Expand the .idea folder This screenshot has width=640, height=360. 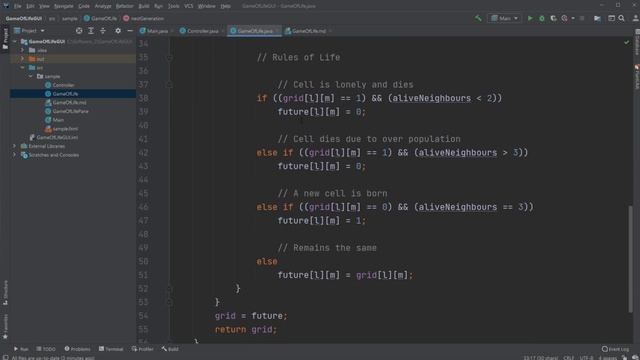coord(23,50)
